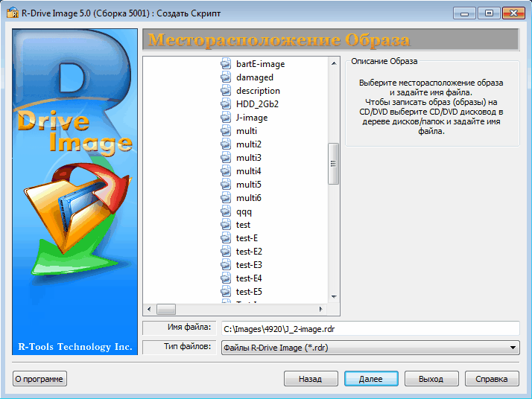This screenshot has width=532, height=399.
Task: Click the image file icon beside multi6
Action: [x=226, y=197]
